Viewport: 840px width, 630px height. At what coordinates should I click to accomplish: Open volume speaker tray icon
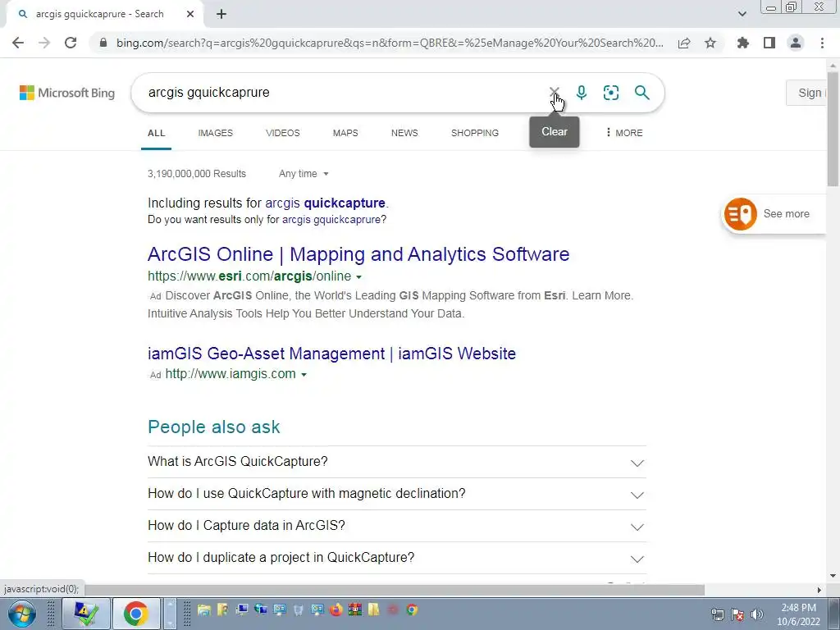click(x=757, y=614)
